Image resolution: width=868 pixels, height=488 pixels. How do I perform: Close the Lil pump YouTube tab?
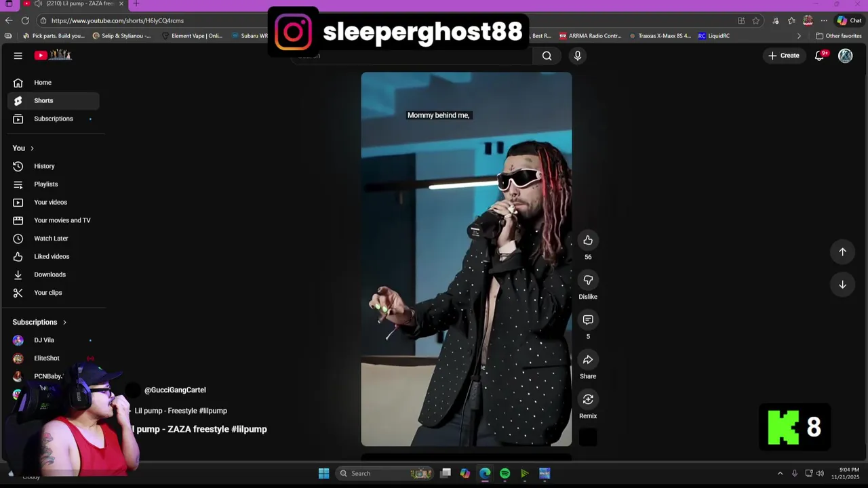tap(121, 4)
